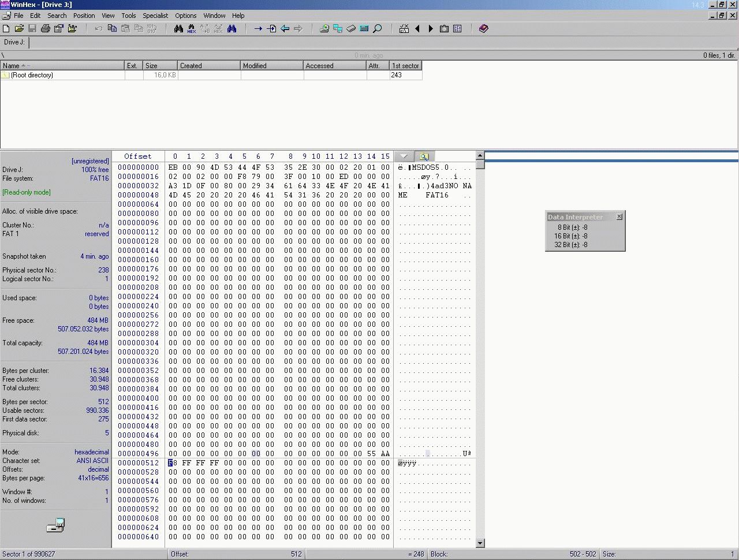Open Find Text with the binoculars icon
This screenshot has width=739, height=560.
point(178,28)
